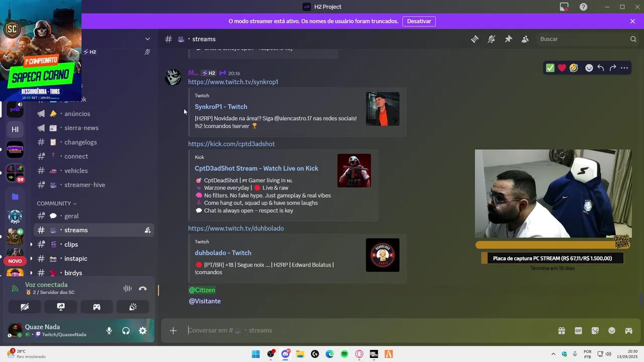The image size is (644, 362).
Task: Open Spotify from the taskbar
Action: point(344,354)
